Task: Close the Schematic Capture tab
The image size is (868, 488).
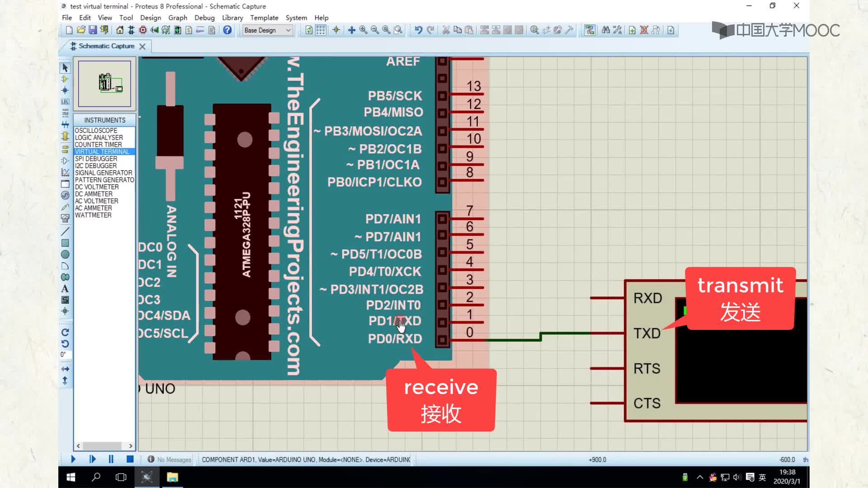Action: (142, 47)
